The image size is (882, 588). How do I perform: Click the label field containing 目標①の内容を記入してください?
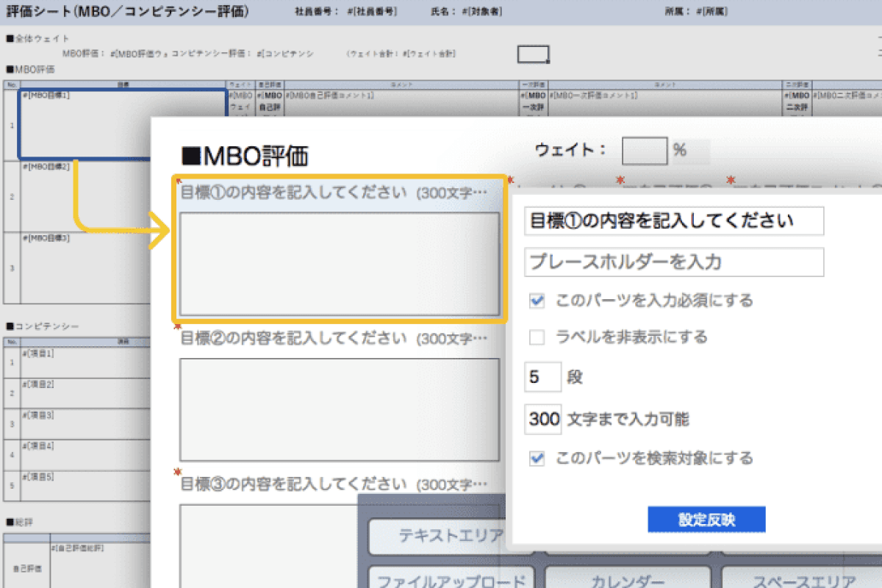coord(674,221)
